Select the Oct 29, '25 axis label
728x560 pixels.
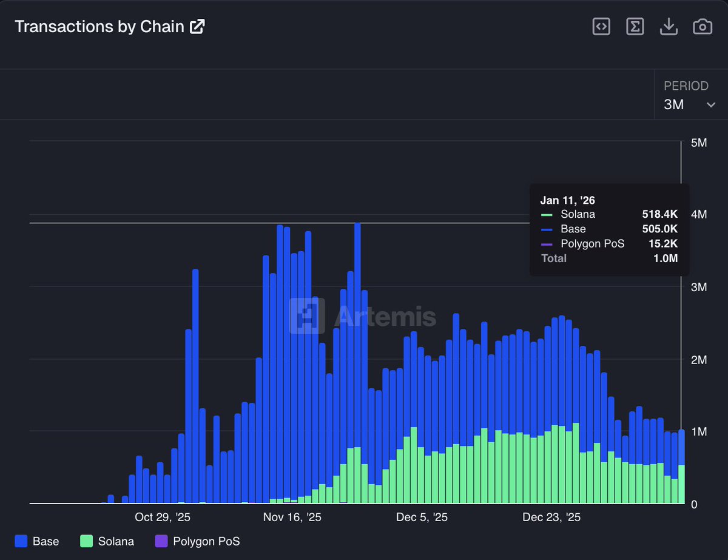click(163, 518)
